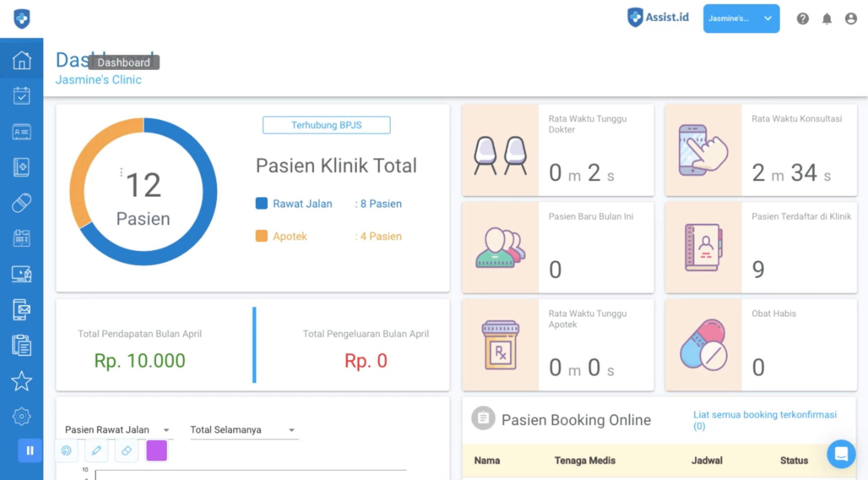Open the medical record book sidebar icon
This screenshot has width=868, height=480.
coord(22,167)
